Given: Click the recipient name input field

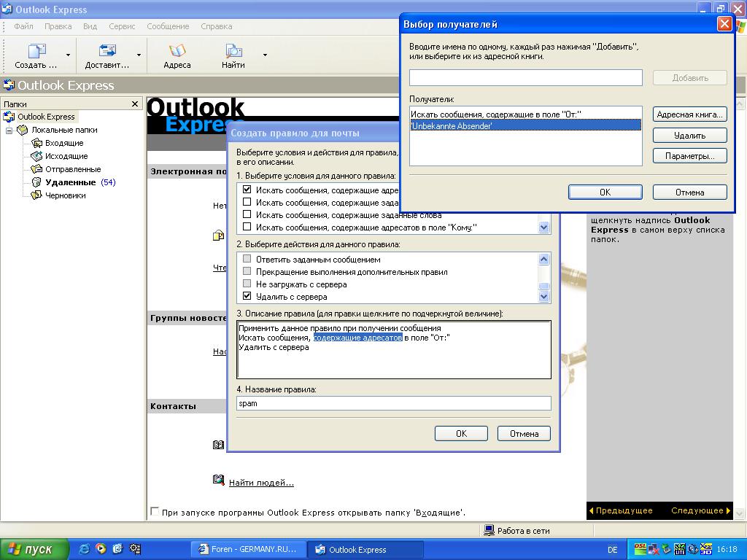Looking at the screenshot, I should tap(526, 77).
